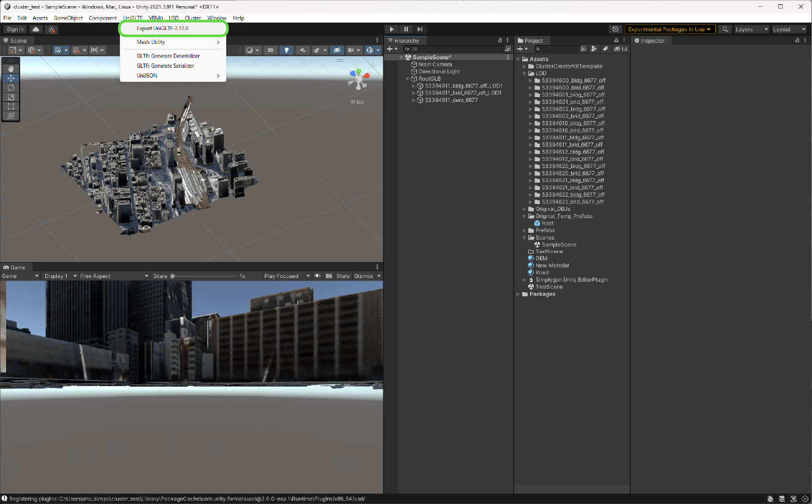812x504 pixels.
Task: Mute audio in Game view
Action: (317, 276)
